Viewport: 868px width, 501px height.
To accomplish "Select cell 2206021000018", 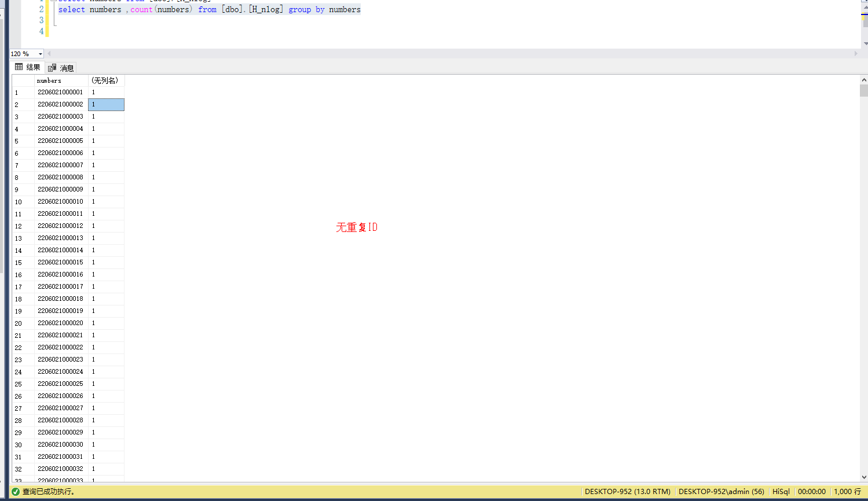I will [61, 299].
